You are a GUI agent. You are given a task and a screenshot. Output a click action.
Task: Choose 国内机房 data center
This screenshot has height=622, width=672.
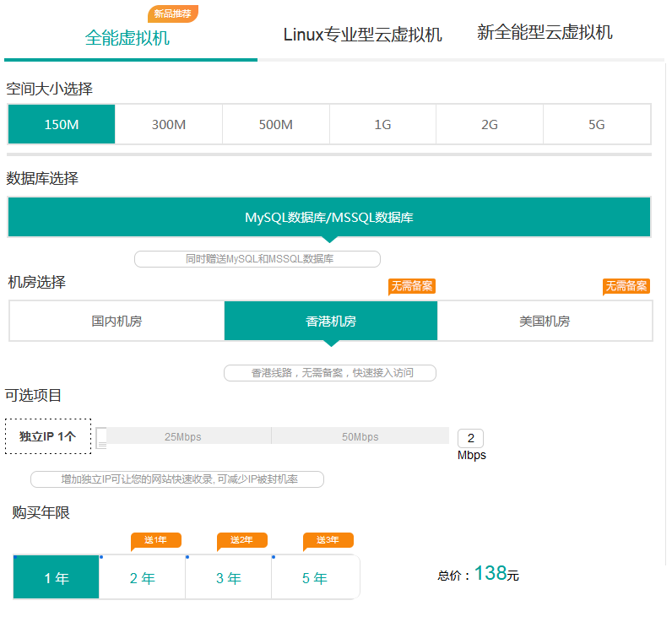coord(117,322)
